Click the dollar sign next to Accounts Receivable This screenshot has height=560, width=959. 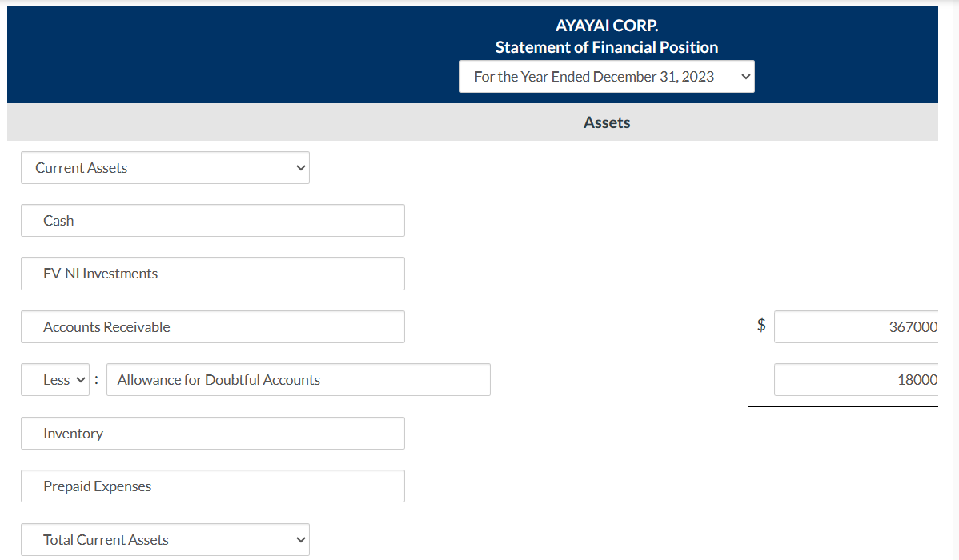[760, 326]
